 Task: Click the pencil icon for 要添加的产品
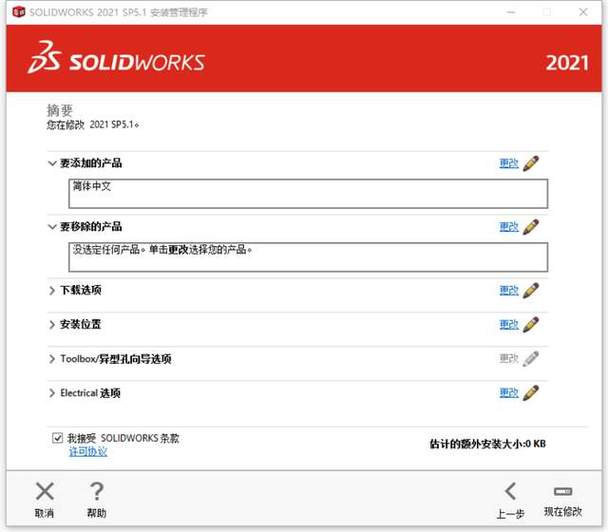tap(530, 163)
